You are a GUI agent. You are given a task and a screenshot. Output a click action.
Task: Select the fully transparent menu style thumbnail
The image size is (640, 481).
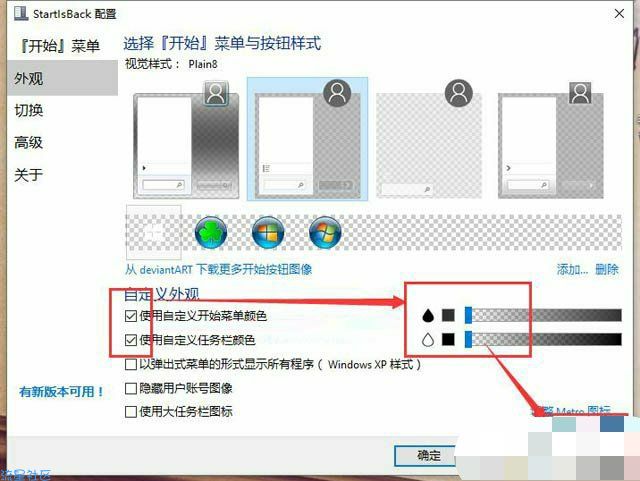point(429,139)
